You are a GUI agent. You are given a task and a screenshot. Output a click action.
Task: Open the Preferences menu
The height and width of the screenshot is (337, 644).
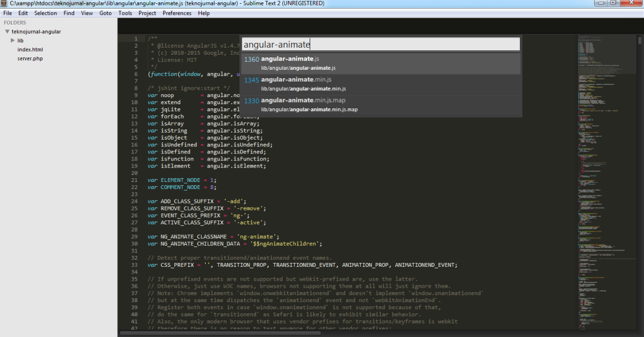pyautogui.click(x=177, y=13)
